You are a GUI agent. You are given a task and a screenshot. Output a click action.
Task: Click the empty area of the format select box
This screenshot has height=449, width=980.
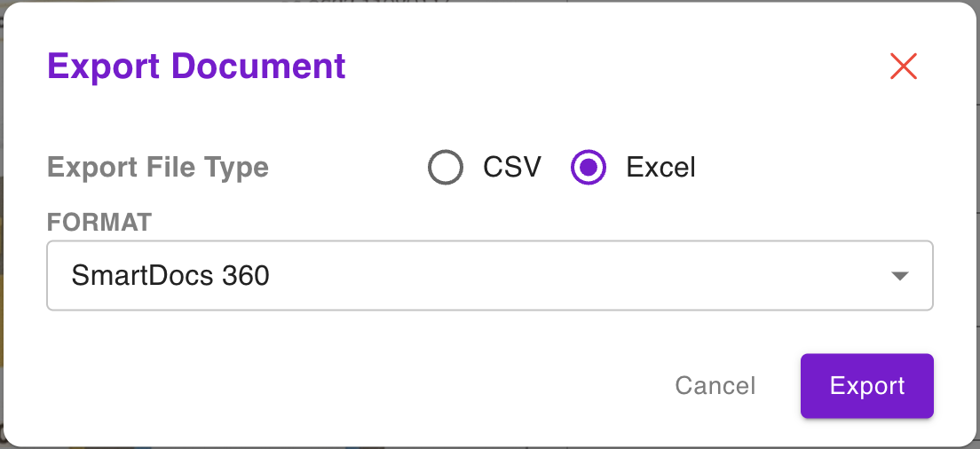[x=563, y=275]
